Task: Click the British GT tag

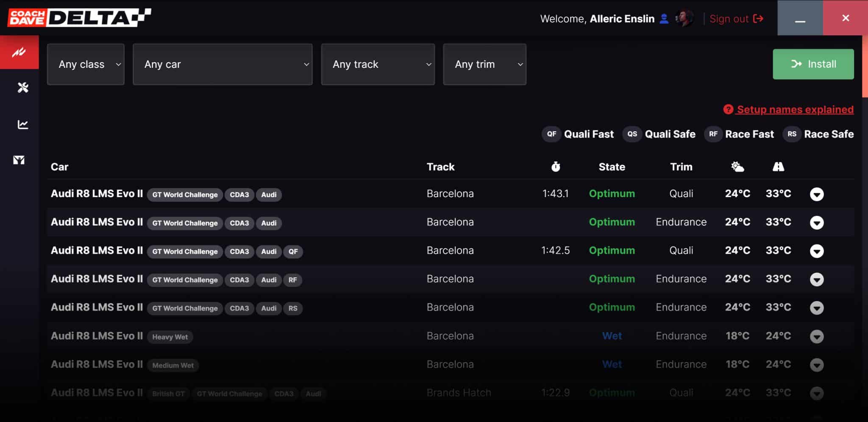Action: 168,394
